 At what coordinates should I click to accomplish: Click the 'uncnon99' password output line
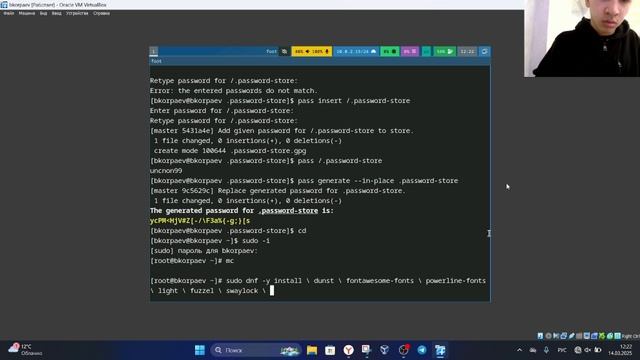(x=166, y=171)
